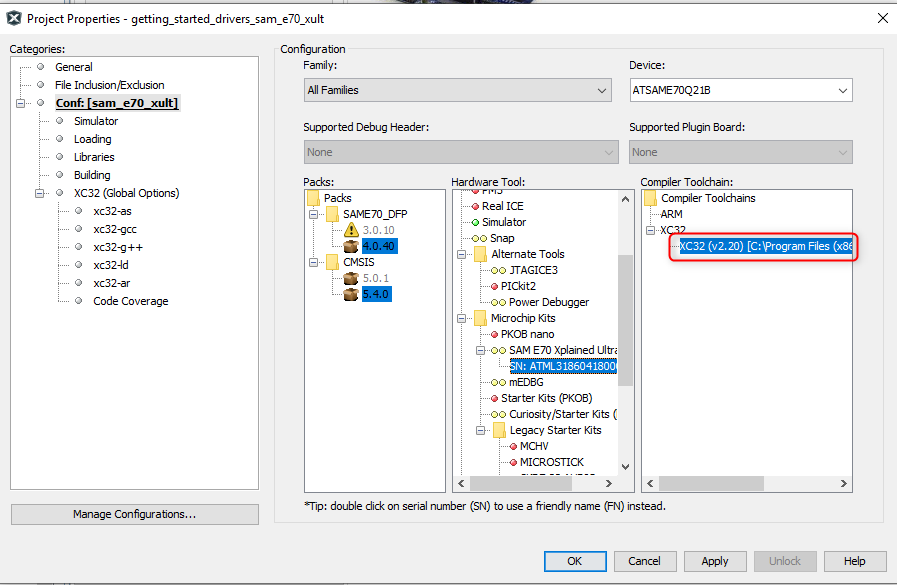897x585 pixels.
Task: Select the CMSIS 5.4.0 pack icon
Action: (350, 294)
